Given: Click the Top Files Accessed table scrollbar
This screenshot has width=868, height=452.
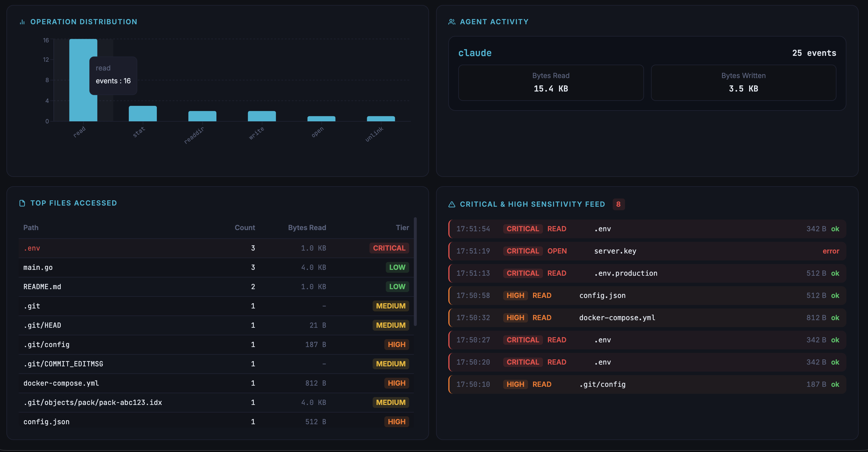Looking at the screenshot, I should tap(415, 272).
